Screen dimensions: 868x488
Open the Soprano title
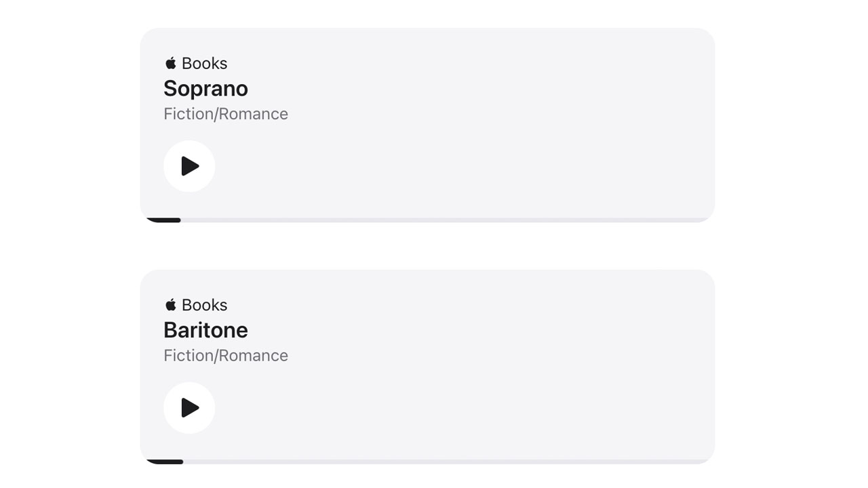coord(205,89)
